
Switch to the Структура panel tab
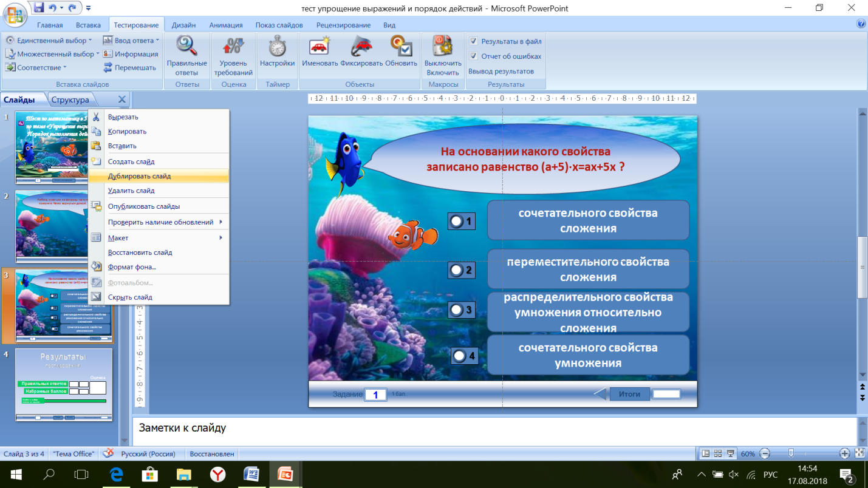[70, 100]
